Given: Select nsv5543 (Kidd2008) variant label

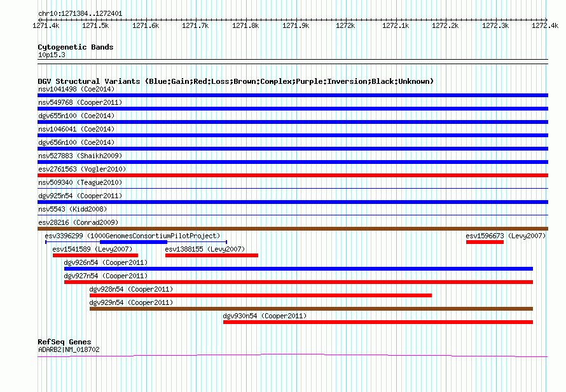Looking at the screenshot, I should tap(72, 209).
